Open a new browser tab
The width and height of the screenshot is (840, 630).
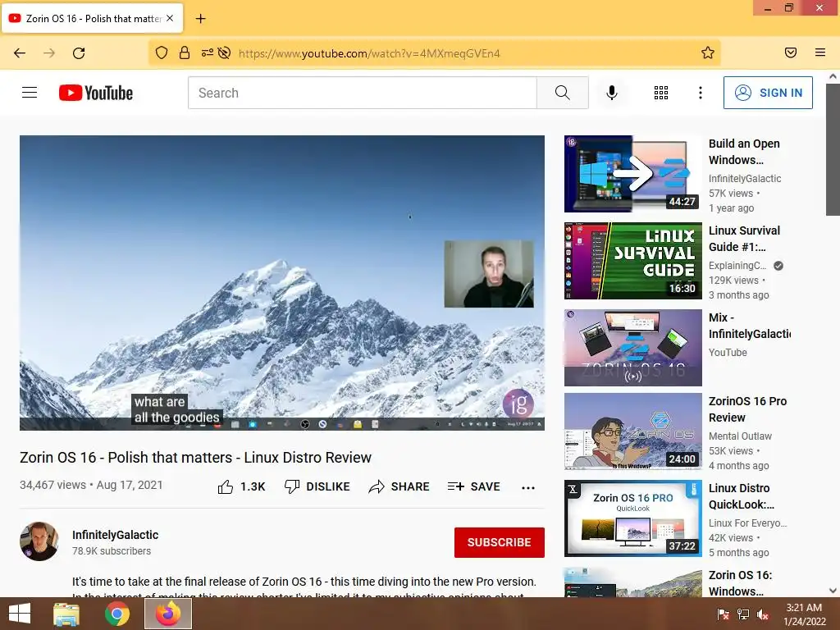tap(200, 19)
